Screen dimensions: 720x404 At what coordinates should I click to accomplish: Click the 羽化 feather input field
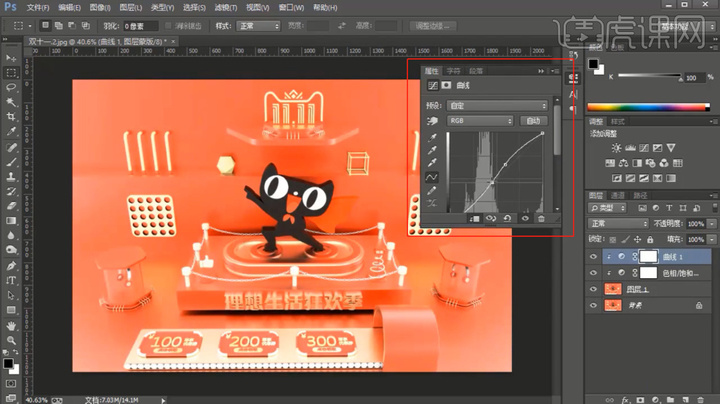pos(141,26)
